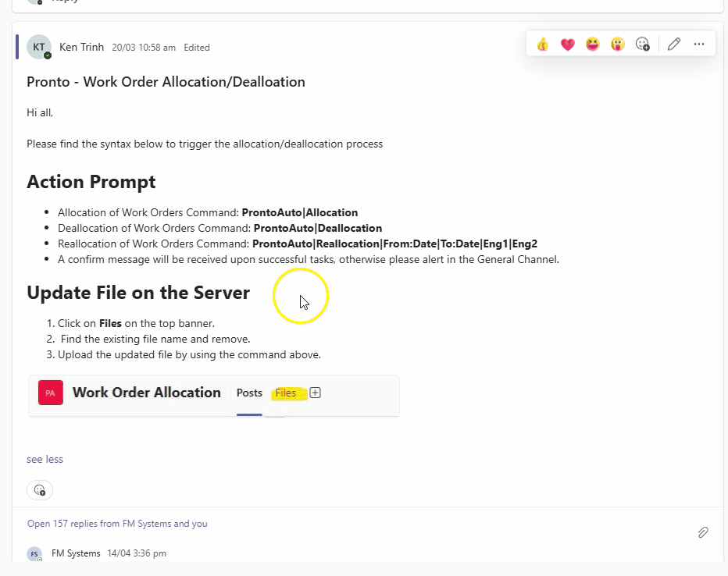Click the FM Systems reply name

pos(76,553)
